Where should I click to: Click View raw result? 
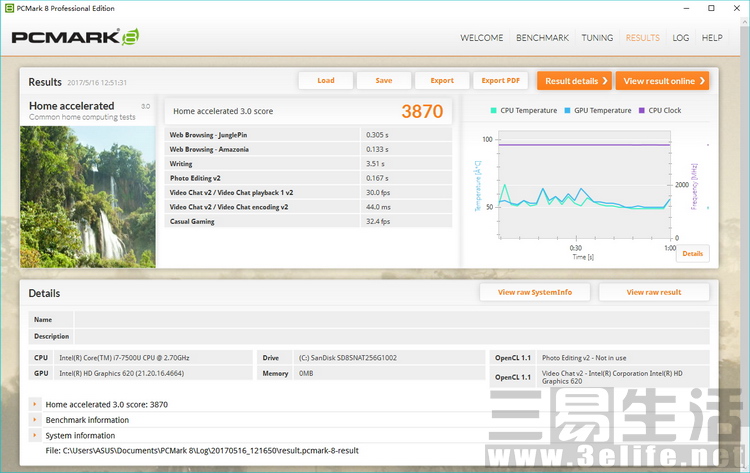[x=654, y=292]
